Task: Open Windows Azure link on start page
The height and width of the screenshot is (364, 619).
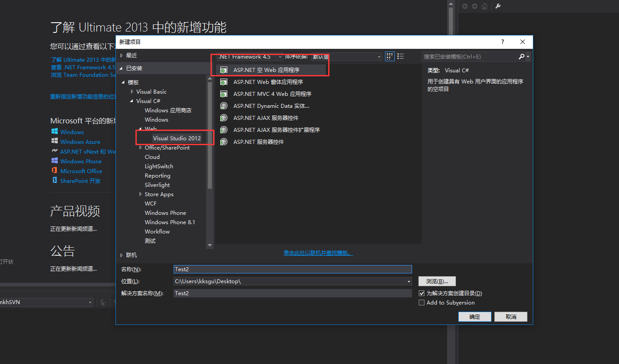Action: [80, 142]
